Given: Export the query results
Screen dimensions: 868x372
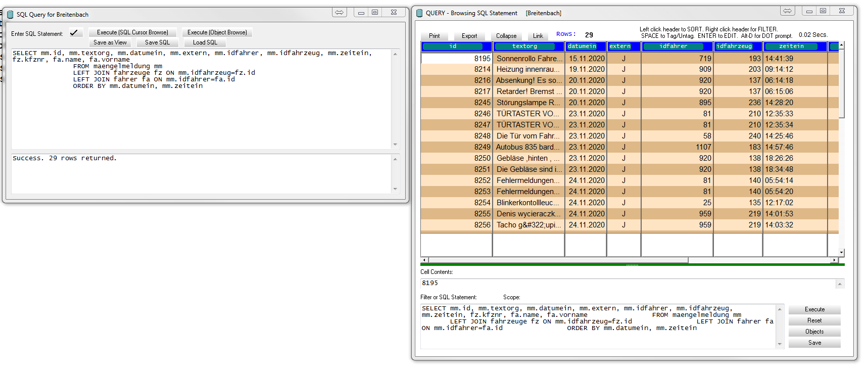Looking at the screenshot, I should [x=469, y=36].
